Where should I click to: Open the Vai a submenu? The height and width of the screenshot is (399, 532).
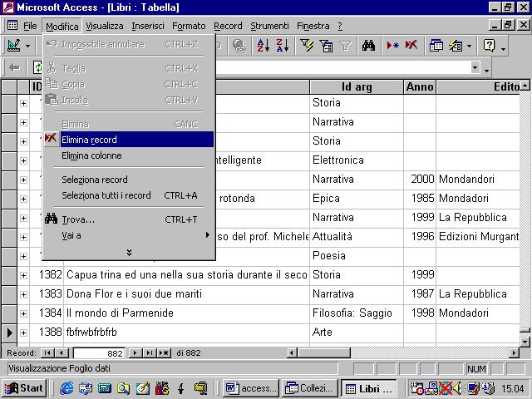[129, 235]
